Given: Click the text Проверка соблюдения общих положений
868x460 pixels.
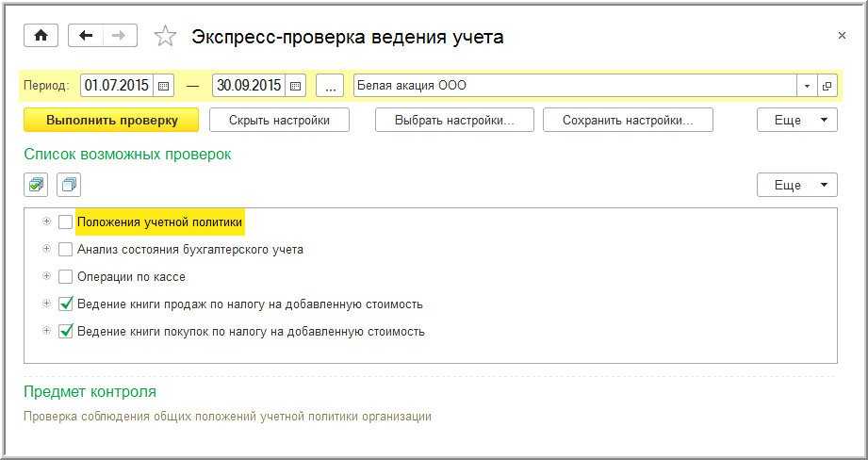Looking at the screenshot, I should (x=227, y=416).
